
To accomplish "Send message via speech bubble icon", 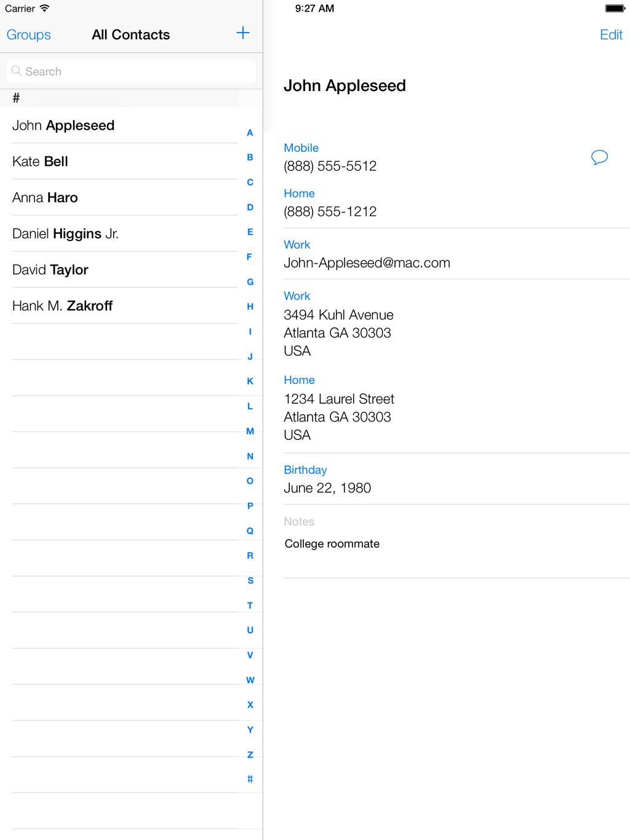I will (x=599, y=158).
